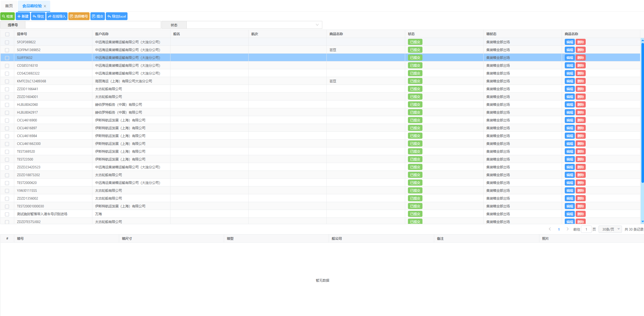Go to next page arrow
Viewport: 644px width, 316px height.
click(x=568, y=229)
